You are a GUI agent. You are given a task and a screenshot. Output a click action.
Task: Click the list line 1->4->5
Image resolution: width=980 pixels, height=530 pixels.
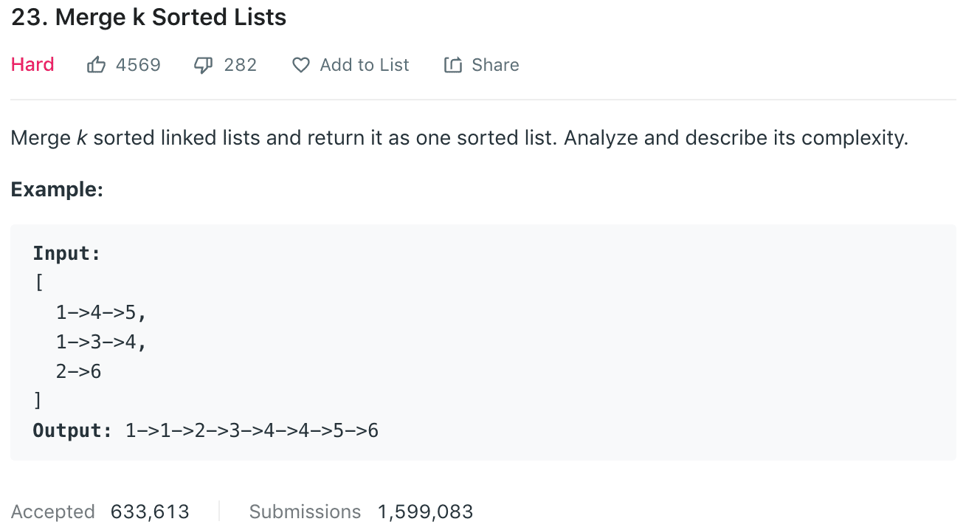tap(101, 313)
